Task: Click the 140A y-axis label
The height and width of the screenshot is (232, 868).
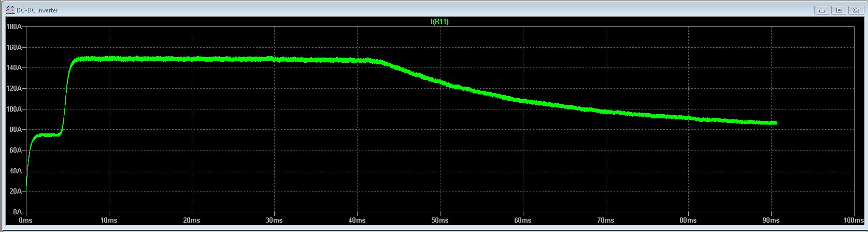Action: [14, 68]
